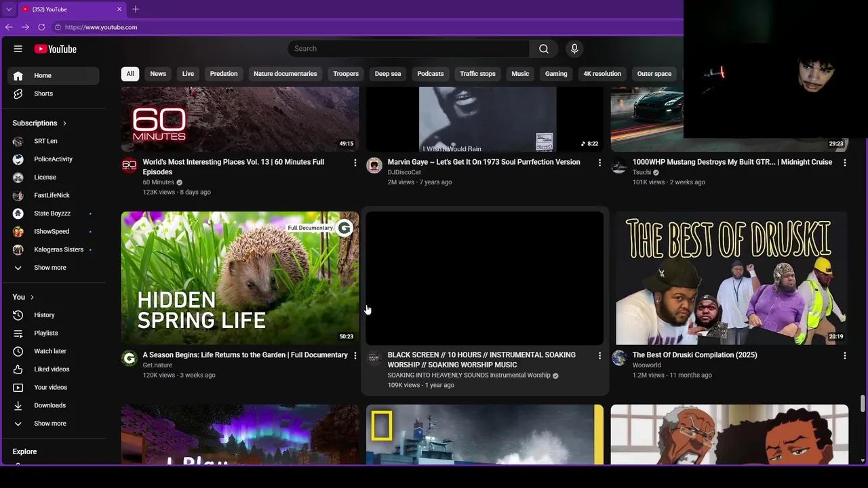This screenshot has width=868, height=488.
Task: Expand the You section chevron
Action: click(x=32, y=298)
